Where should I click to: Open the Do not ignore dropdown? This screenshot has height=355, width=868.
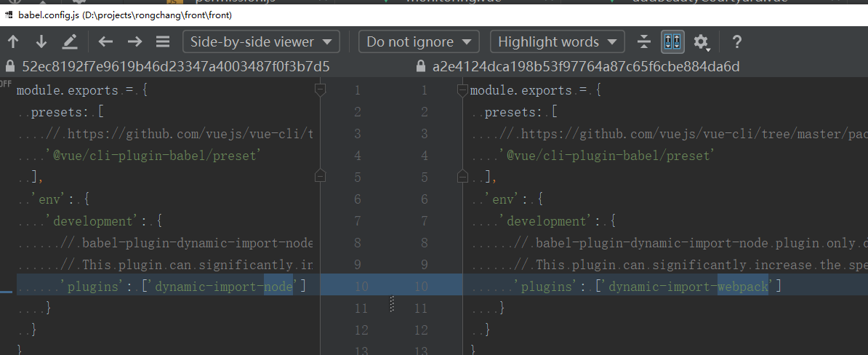419,41
